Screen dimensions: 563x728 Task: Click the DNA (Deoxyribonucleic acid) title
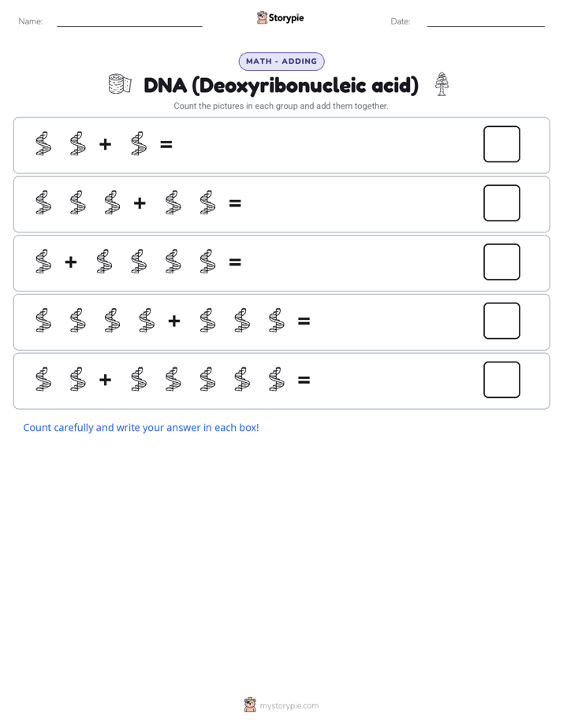coord(281,85)
